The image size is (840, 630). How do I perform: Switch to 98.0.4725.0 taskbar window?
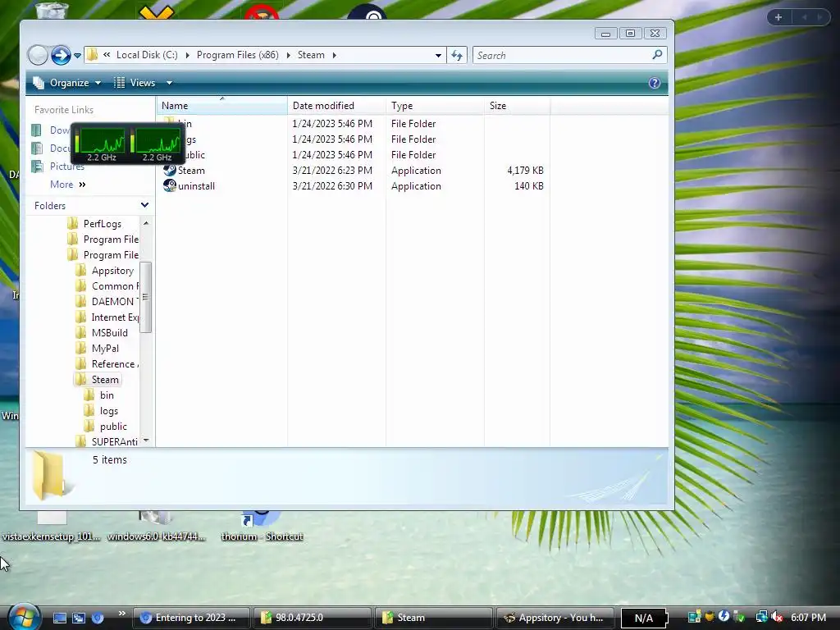pyautogui.click(x=312, y=618)
